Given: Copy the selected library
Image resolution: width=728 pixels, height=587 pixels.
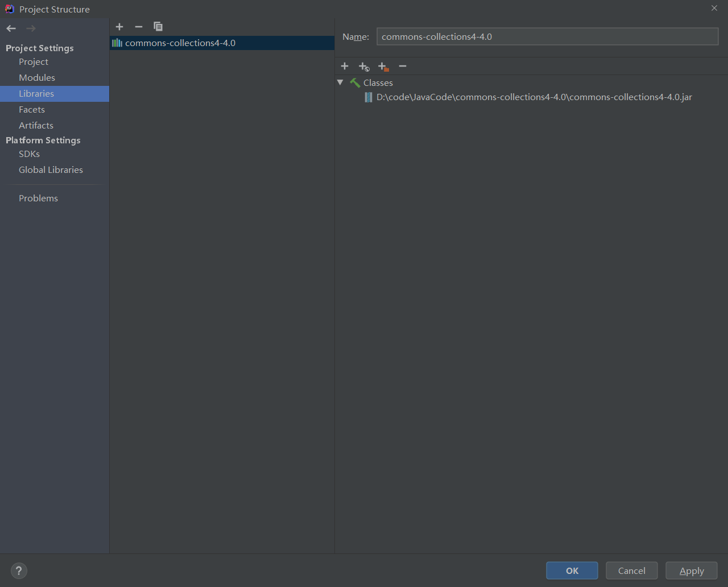Looking at the screenshot, I should pos(158,27).
